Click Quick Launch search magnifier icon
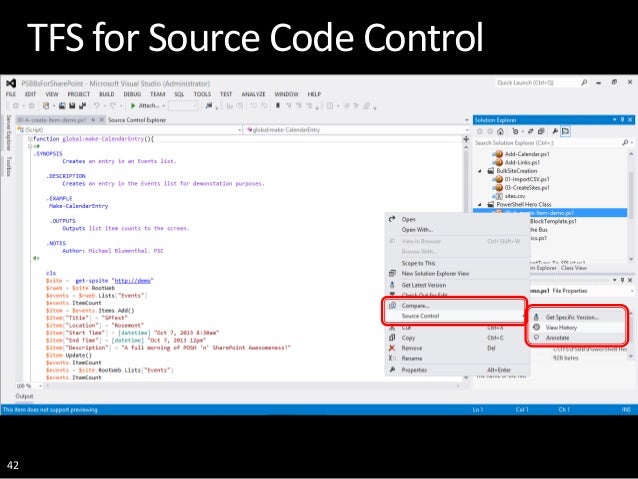The width and height of the screenshot is (638, 479). pos(584,83)
